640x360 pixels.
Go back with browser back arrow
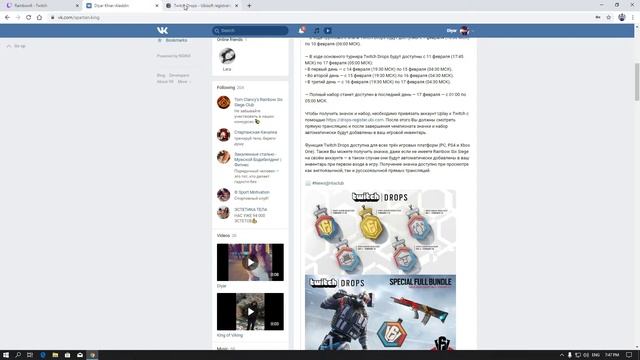click(7, 18)
